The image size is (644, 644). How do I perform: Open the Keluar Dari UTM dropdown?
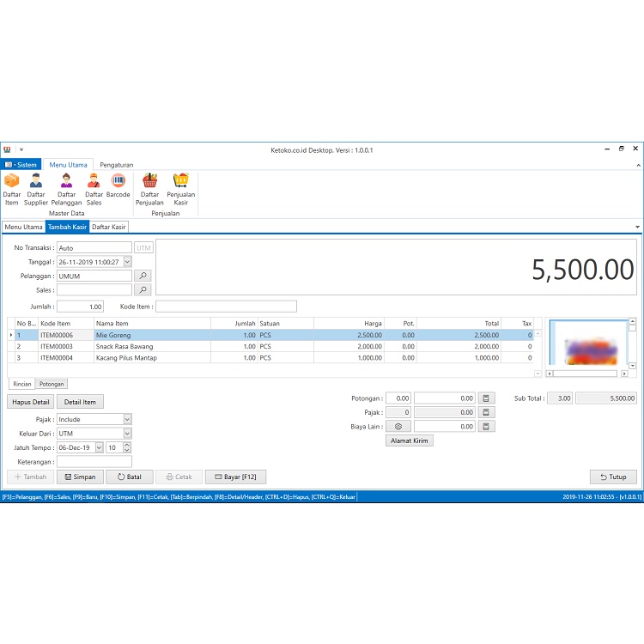[127, 434]
